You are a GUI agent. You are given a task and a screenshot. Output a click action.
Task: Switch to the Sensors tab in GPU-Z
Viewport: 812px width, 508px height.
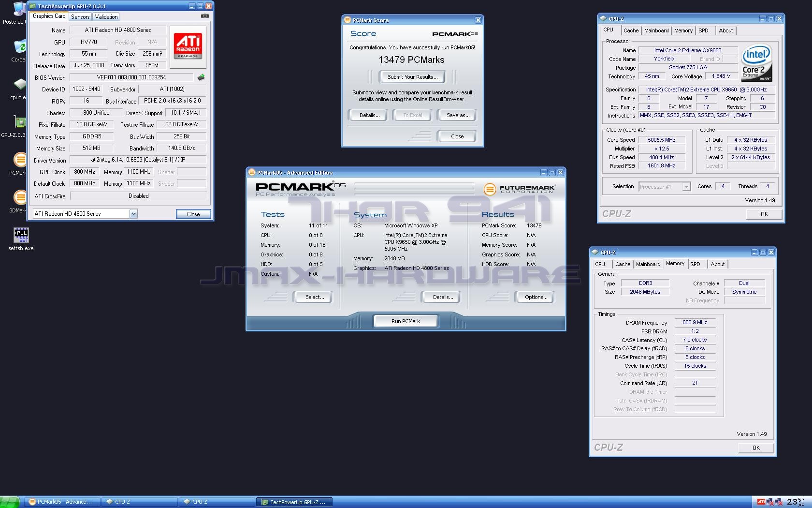80,16
